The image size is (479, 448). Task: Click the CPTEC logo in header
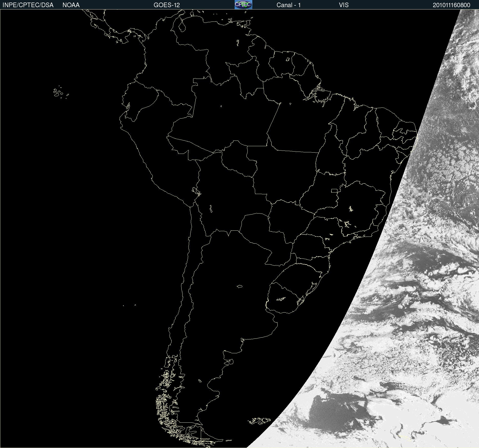click(x=243, y=5)
